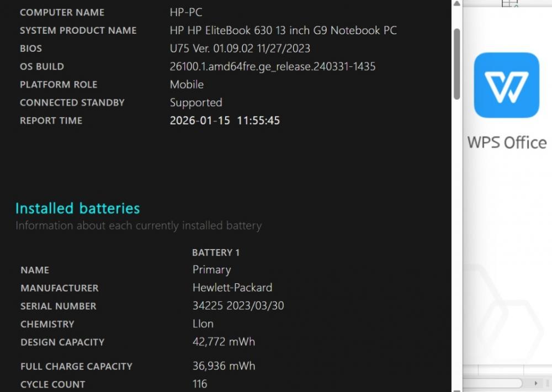Click the CONNECTED STANDBY label
Viewport: 552px width, 392px height.
(72, 103)
